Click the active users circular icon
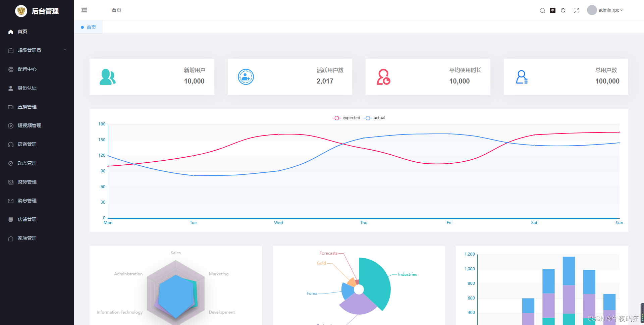Image resolution: width=644 pixels, height=325 pixels. pos(246,77)
